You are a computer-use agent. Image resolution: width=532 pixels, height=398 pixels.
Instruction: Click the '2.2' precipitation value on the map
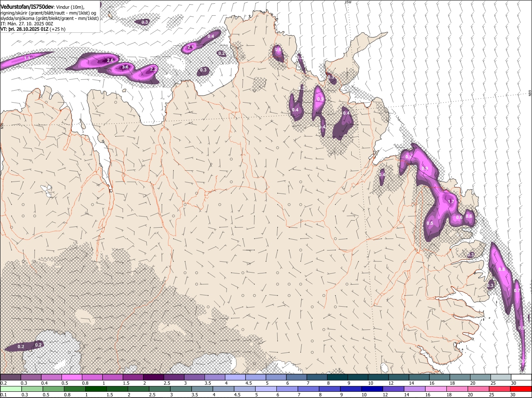153,69
